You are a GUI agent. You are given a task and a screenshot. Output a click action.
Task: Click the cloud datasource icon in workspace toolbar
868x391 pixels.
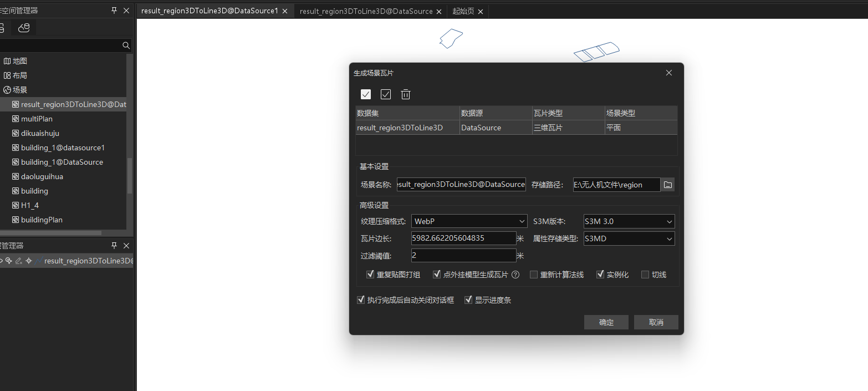[x=24, y=28]
